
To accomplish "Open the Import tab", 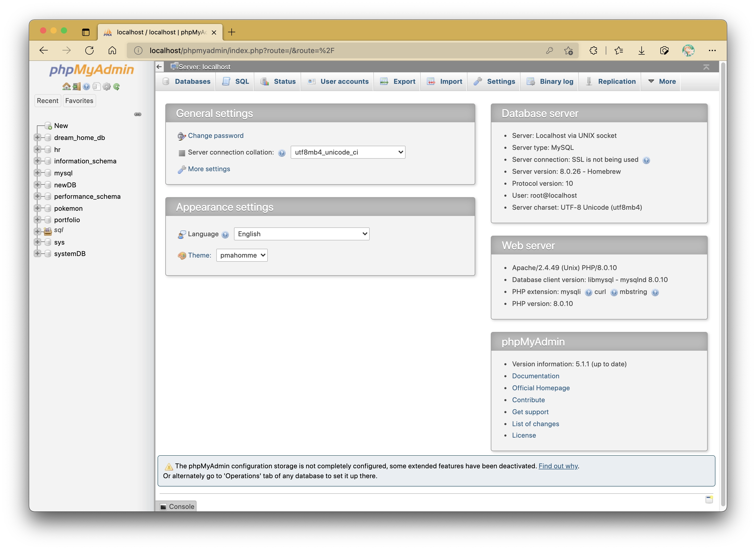I will tap(444, 82).
